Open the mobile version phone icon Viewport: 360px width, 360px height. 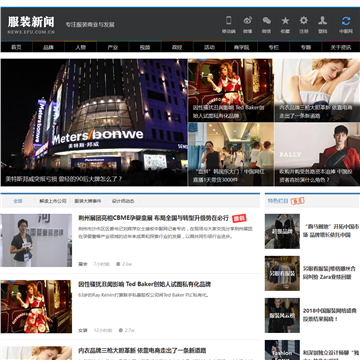(229, 20)
